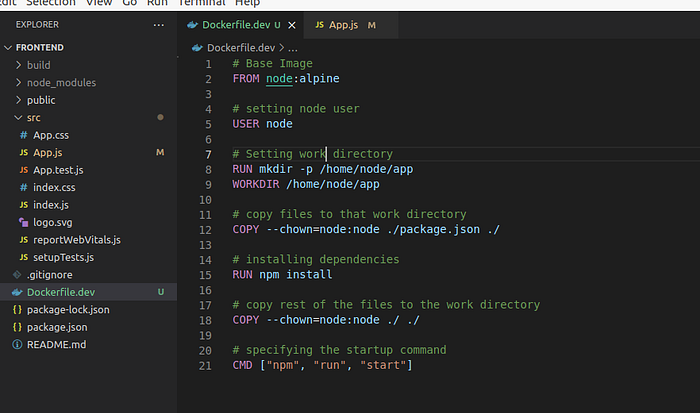Screen dimensions: 700x413
Task: Click the braces icon beside package-lock.json
Action: (x=17, y=309)
